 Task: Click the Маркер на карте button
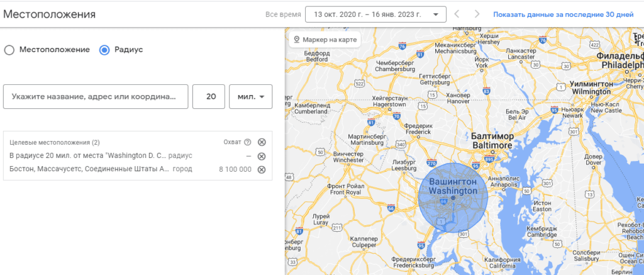point(325,40)
